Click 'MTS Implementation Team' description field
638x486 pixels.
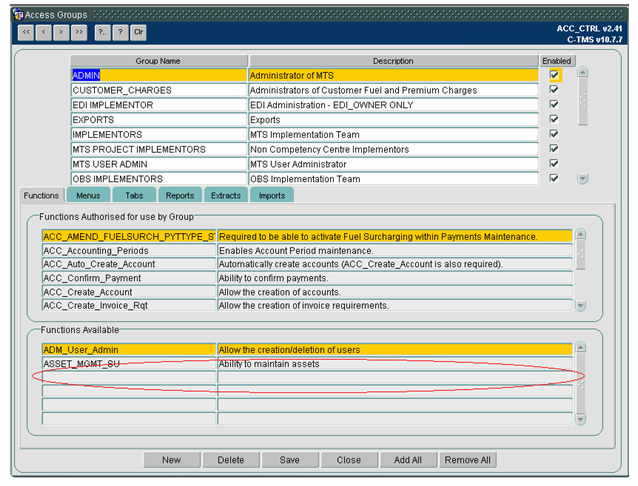coord(393,134)
